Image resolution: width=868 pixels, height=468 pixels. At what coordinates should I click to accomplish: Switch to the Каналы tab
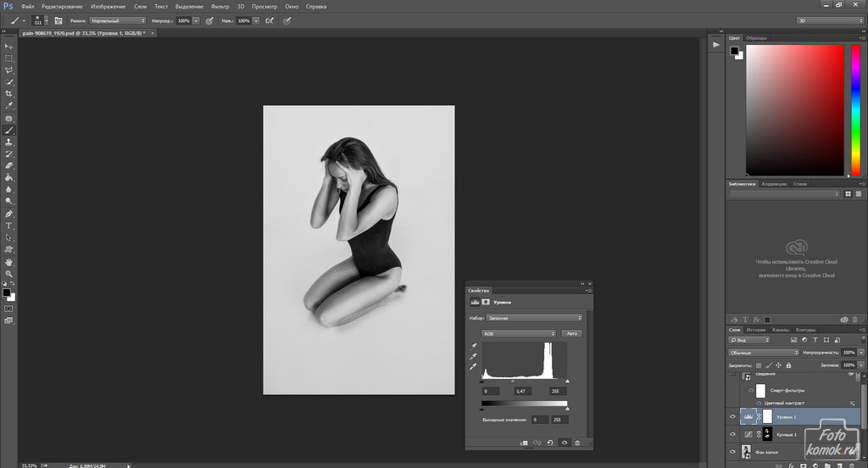tap(781, 330)
